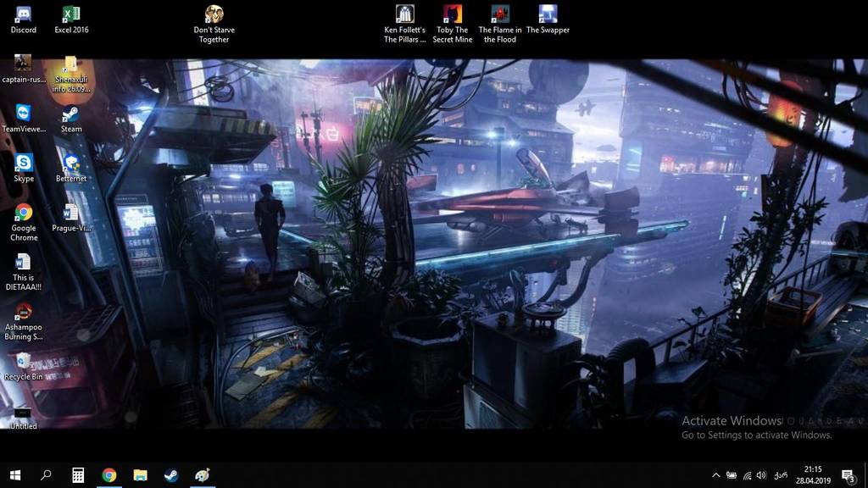Open taskbar search magnifier
Screen dimensions: 868x488
[46, 475]
